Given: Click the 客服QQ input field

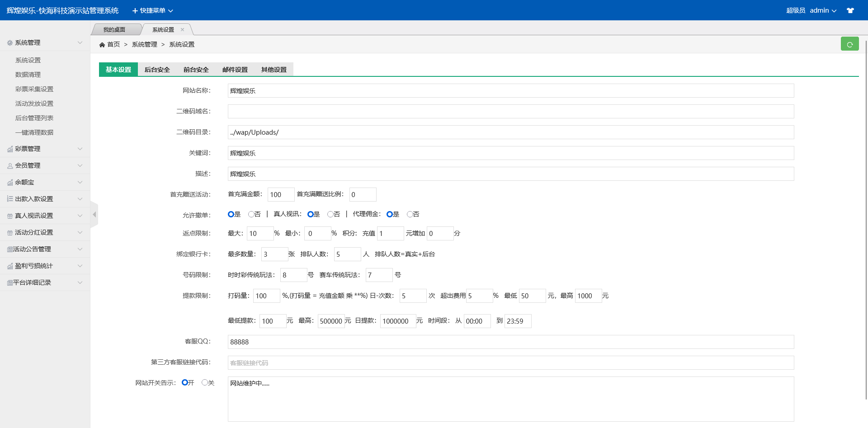Looking at the screenshot, I should (x=510, y=342).
